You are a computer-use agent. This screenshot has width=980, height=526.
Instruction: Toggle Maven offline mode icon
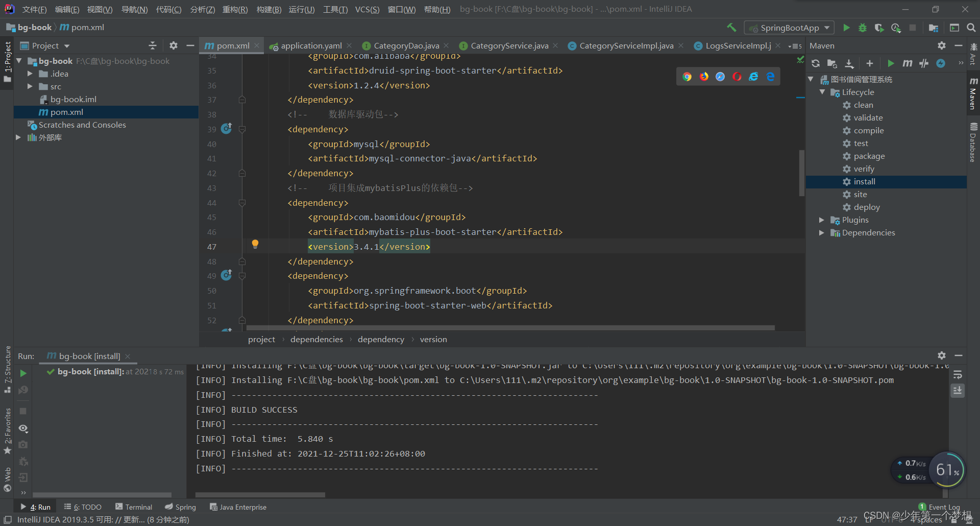point(941,63)
